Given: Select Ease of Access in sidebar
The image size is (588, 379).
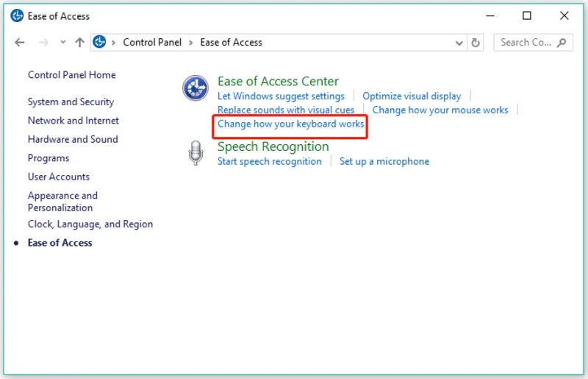Looking at the screenshot, I should (x=60, y=243).
